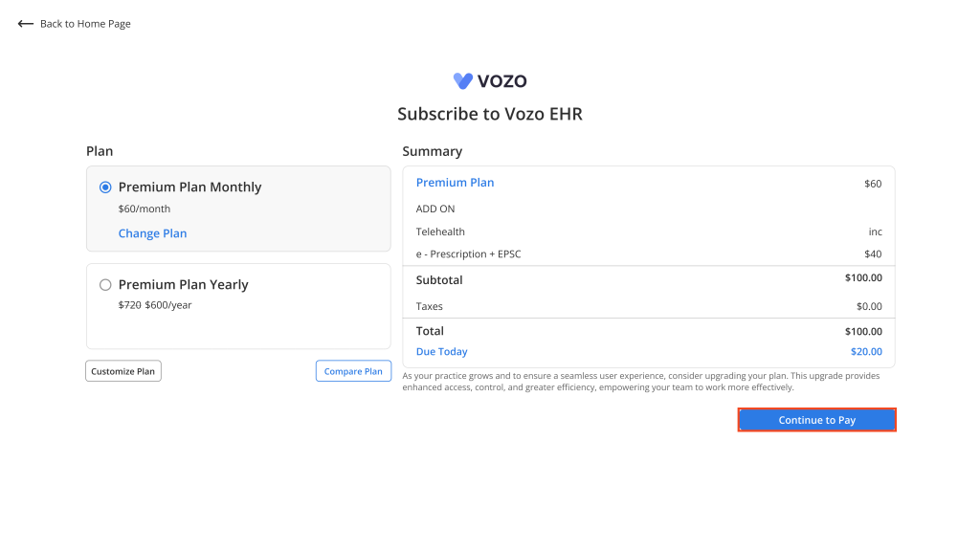Click the $600/year price text
The image size is (980, 551).
(168, 305)
